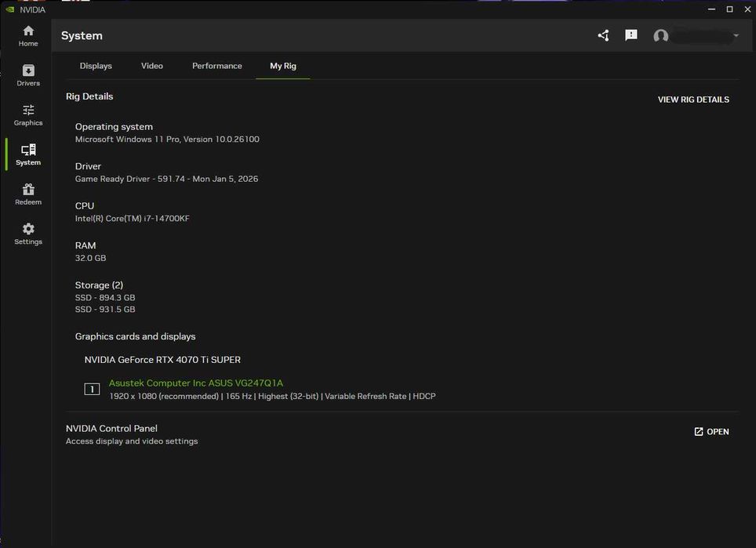Switch to the Performance tab
The height and width of the screenshot is (548, 756).
217,66
